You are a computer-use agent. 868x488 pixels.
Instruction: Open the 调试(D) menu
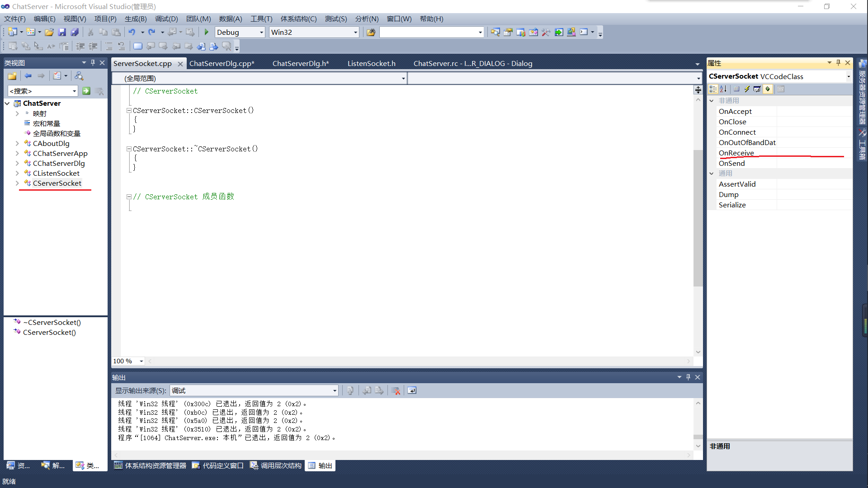(x=166, y=19)
